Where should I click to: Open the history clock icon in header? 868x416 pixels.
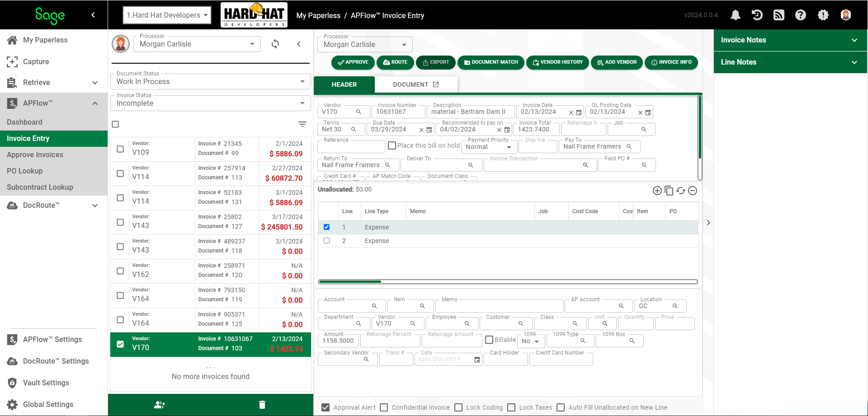757,15
